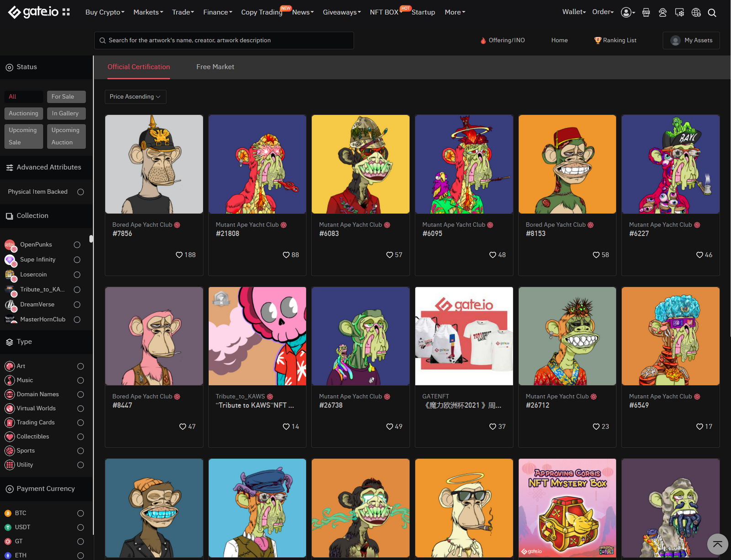This screenshot has height=560, width=731.
Task: Like Mutant Ape #26738 heart icon
Action: [x=389, y=427]
